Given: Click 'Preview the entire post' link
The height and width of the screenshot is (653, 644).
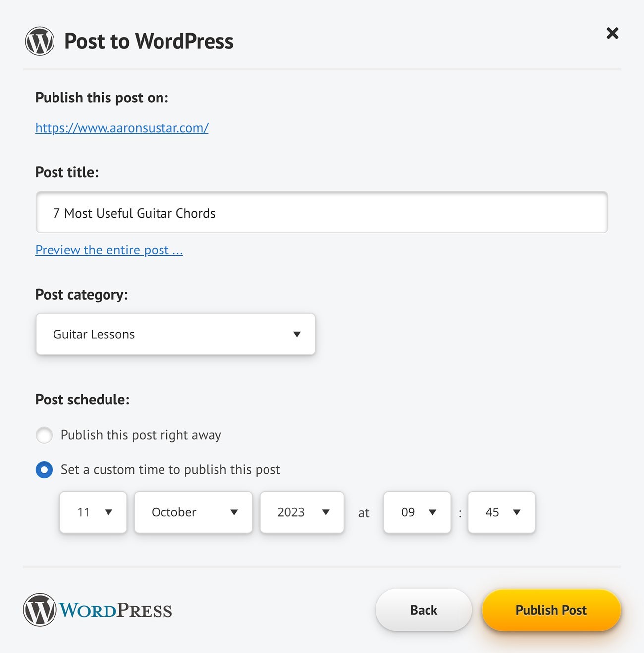Looking at the screenshot, I should click(109, 250).
